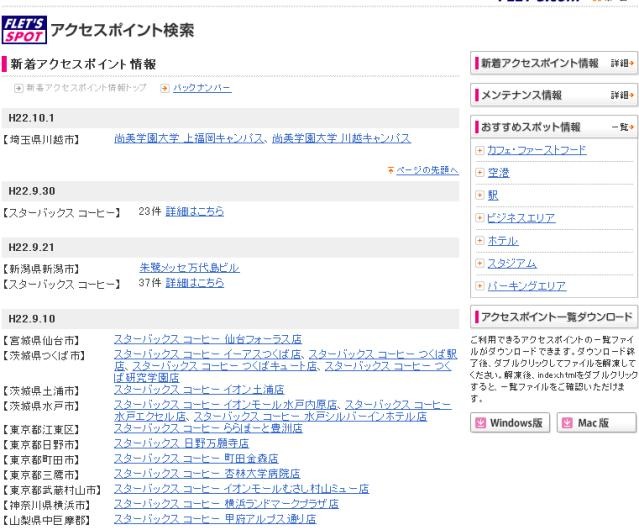Open スターバックス コーヒー 町田金森店
The width and height of the screenshot is (639, 530).
pos(196,459)
